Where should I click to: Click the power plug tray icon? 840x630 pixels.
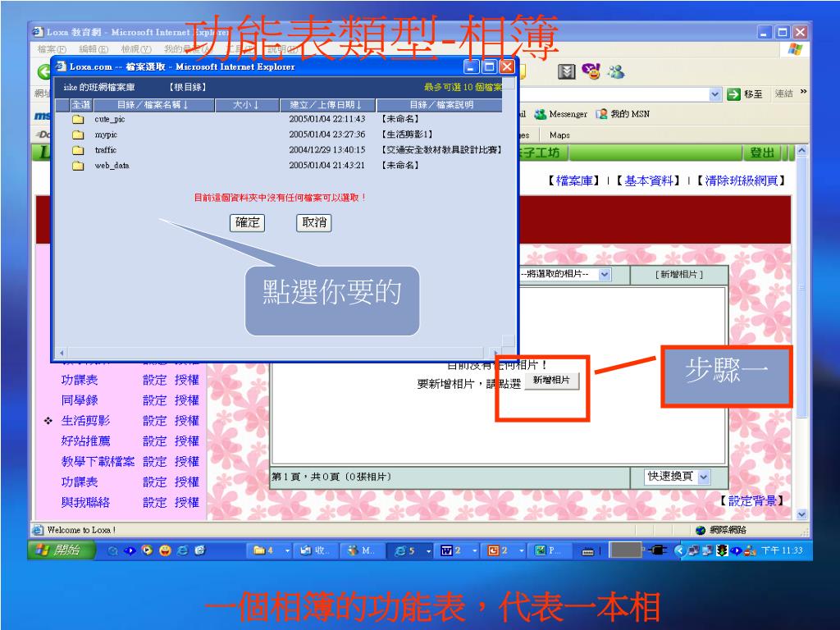(x=657, y=550)
